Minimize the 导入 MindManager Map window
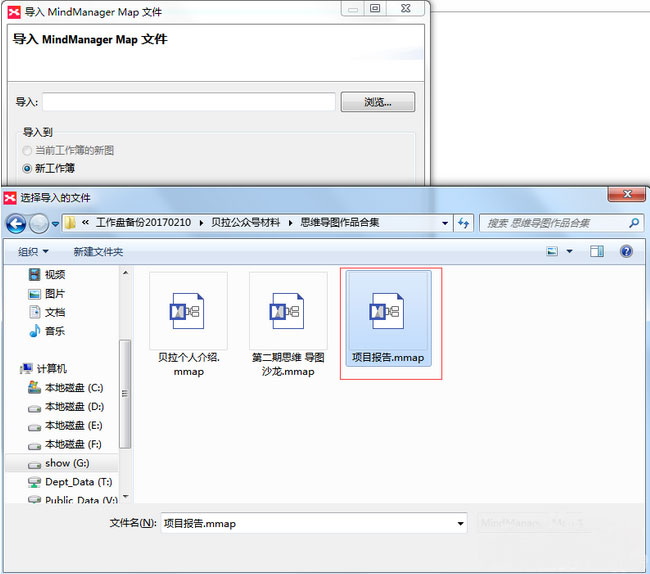The width and height of the screenshot is (650, 574). [353, 9]
